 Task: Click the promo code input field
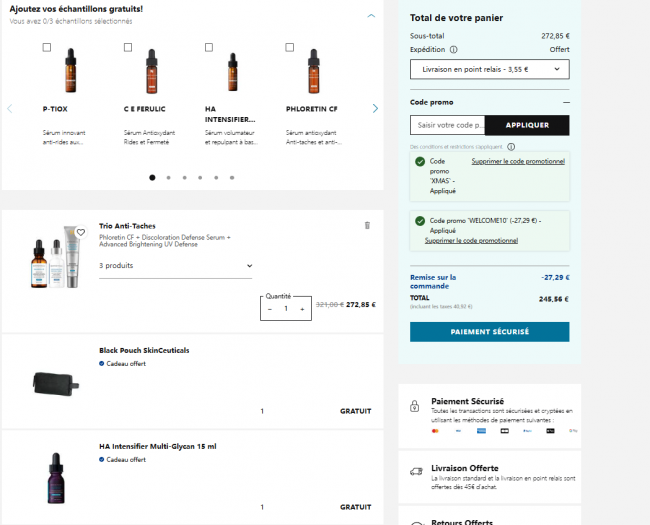[448, 125]
